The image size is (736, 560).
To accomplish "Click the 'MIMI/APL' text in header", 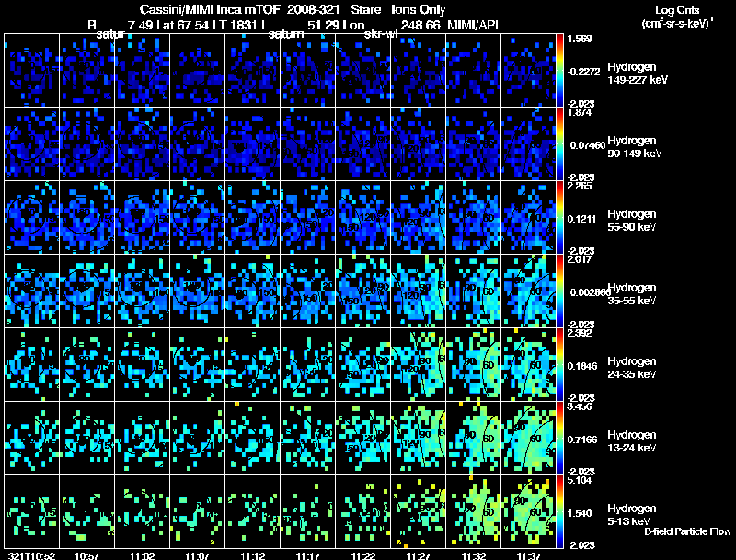I will click(x=475, y=25).
